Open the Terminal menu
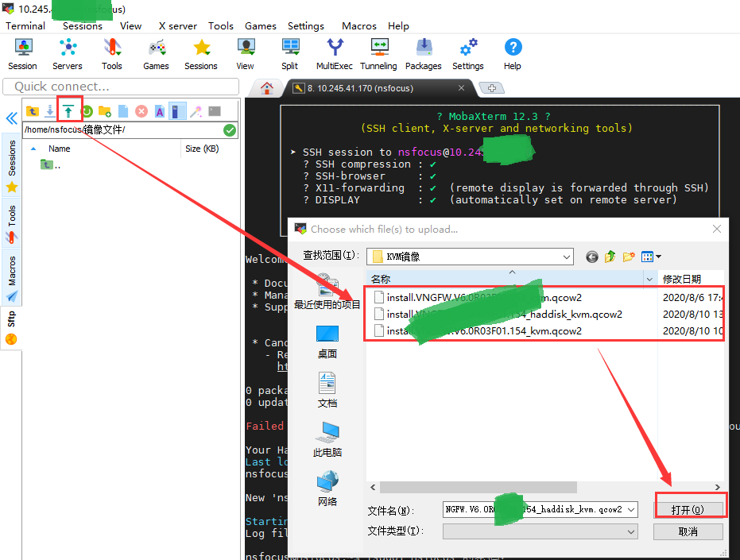 25,26
